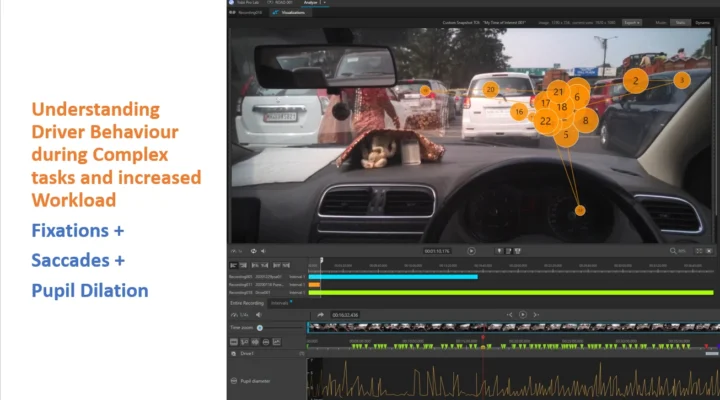The height and width of the screenshot is (400, 720).
Task: Click the second timeline alignment icon
Action: click(x=243, y=265)
